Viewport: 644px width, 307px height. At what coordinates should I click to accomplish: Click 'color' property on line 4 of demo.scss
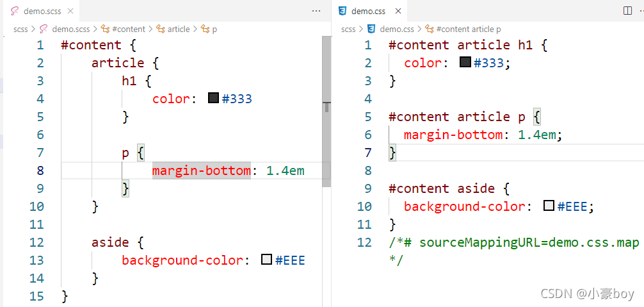(x=172, y=99)
